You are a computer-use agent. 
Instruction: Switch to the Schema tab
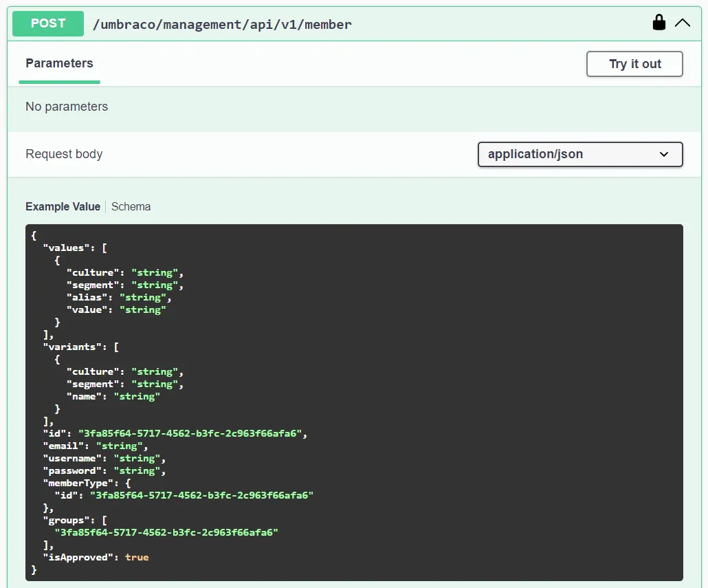tap(131, 206)
